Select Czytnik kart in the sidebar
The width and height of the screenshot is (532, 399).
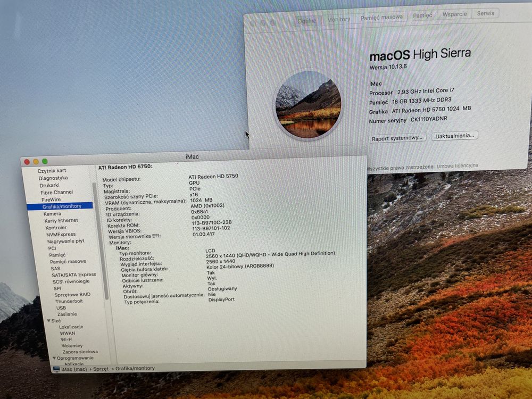(52, 171)
